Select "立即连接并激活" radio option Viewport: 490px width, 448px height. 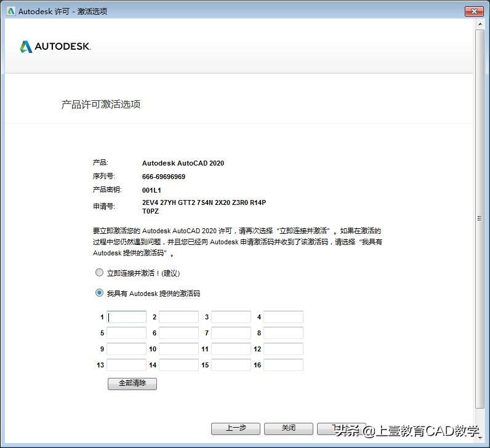tap(99, 273)
